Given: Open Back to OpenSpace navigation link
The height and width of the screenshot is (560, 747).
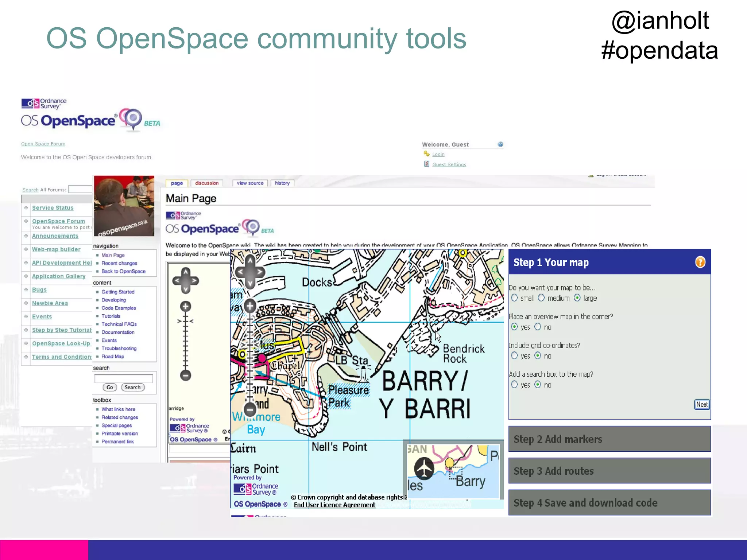Looking at the screenshot, I should pyautogui.click(x=123, y=271).
